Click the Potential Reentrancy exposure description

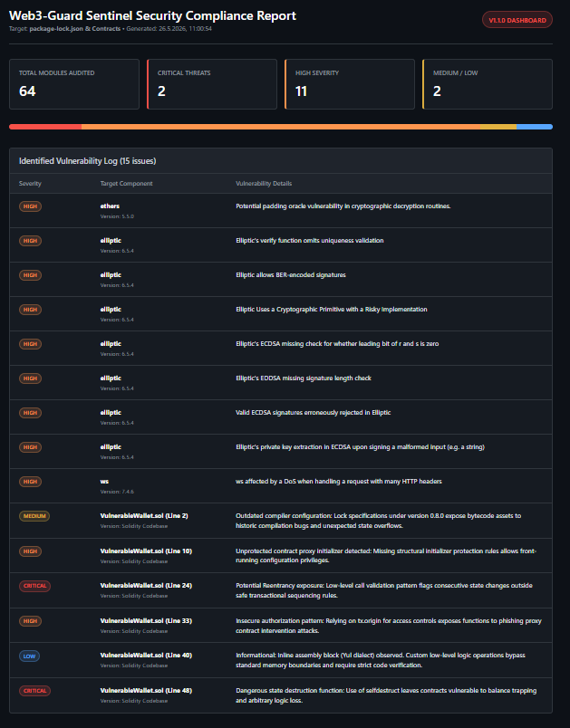pyautogui.click(x=384, y=590)
